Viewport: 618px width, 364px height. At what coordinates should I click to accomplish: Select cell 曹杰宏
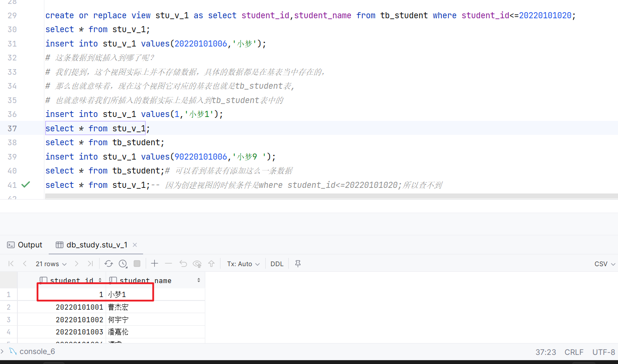click(x=155, y=307)
